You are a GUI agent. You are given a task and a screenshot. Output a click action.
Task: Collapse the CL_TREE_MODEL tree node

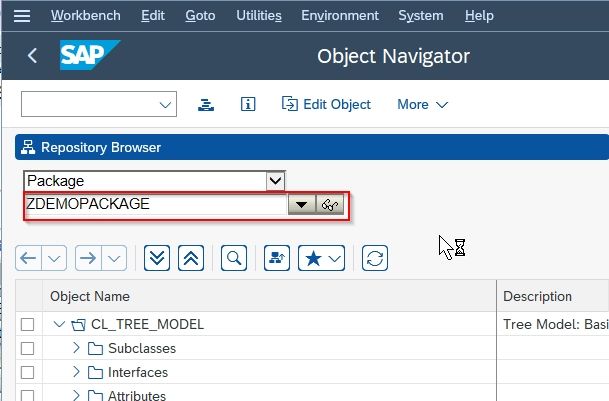[x=59, y=324]
